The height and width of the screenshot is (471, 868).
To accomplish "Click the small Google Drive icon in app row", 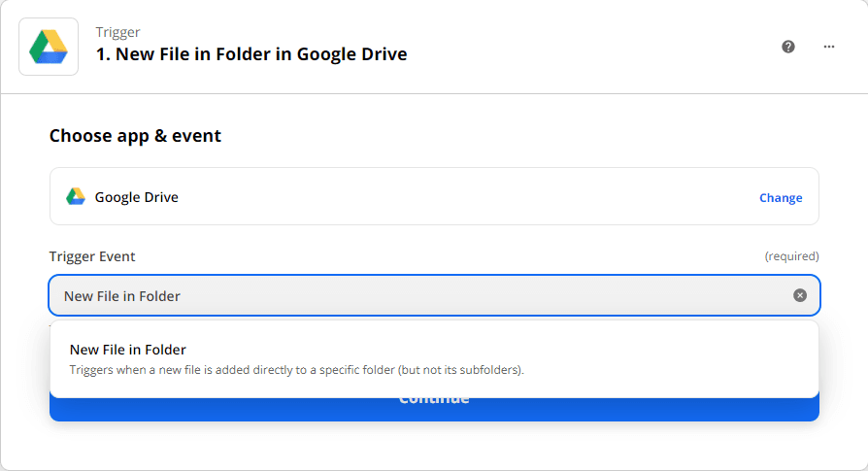I will click(76, 197).
